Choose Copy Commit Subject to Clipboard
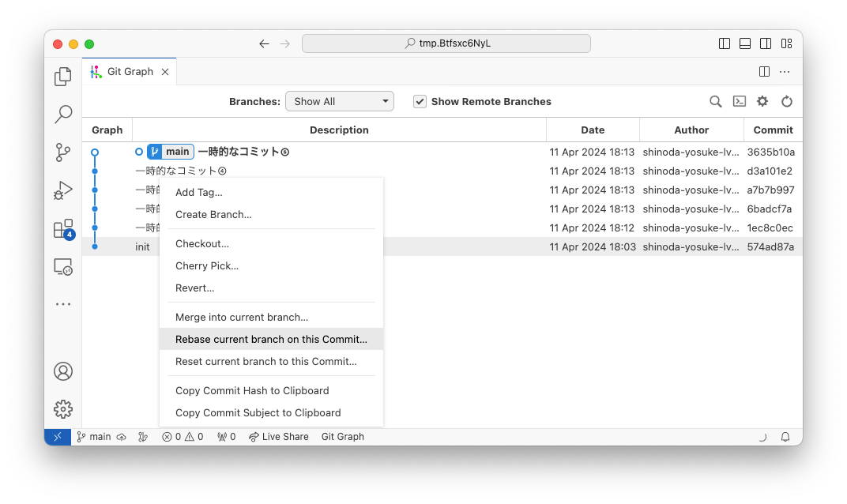 (x=271, y=412)
